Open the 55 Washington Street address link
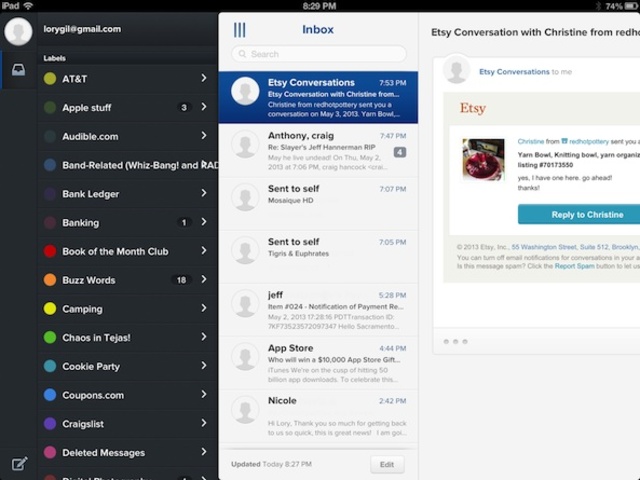640x480 pixels. (x=574, y=247)
